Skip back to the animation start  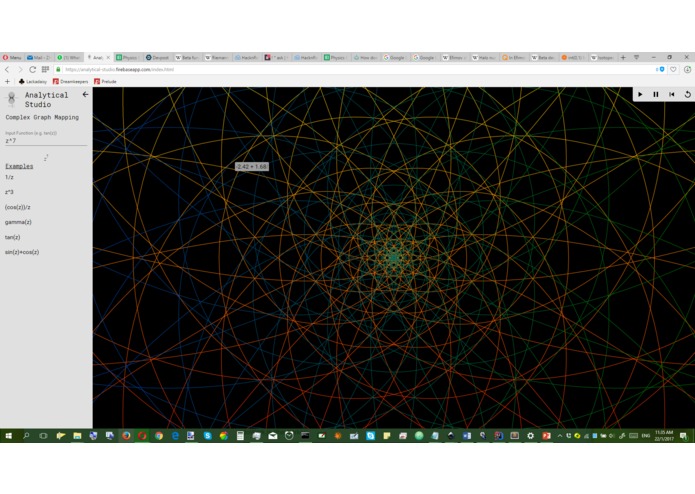(x=672, y=94)
